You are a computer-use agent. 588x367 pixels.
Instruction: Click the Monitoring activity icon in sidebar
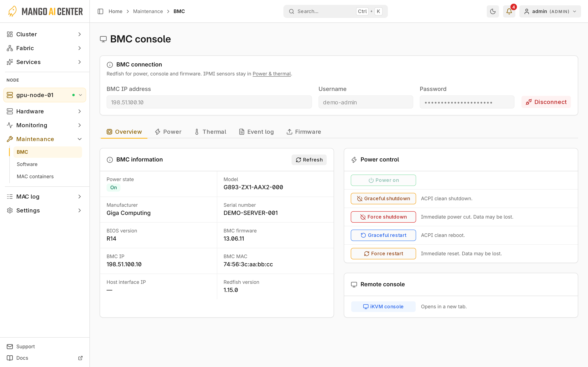(x=10, y=125)
